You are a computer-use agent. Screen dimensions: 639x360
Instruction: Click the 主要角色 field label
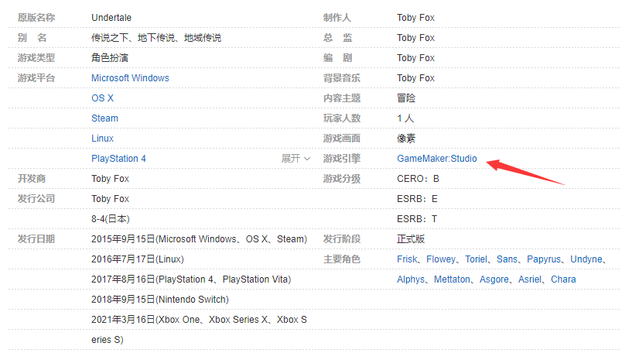coord(342,259)
